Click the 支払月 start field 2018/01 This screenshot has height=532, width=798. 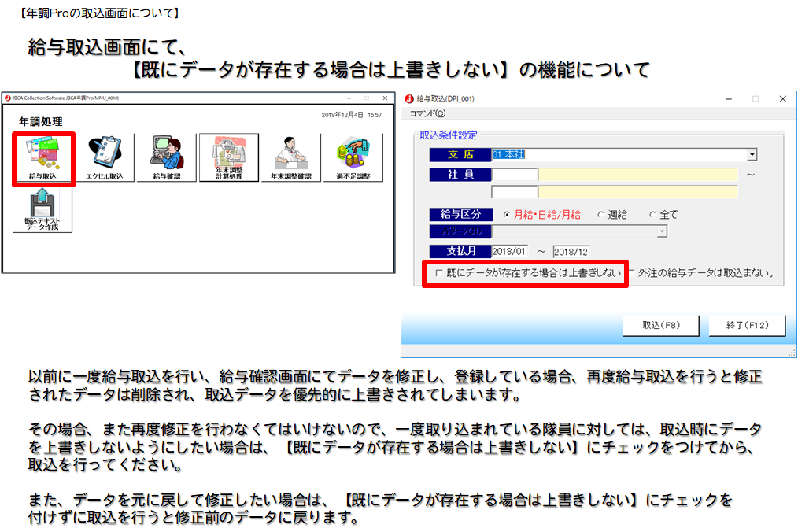coord(508,252)
